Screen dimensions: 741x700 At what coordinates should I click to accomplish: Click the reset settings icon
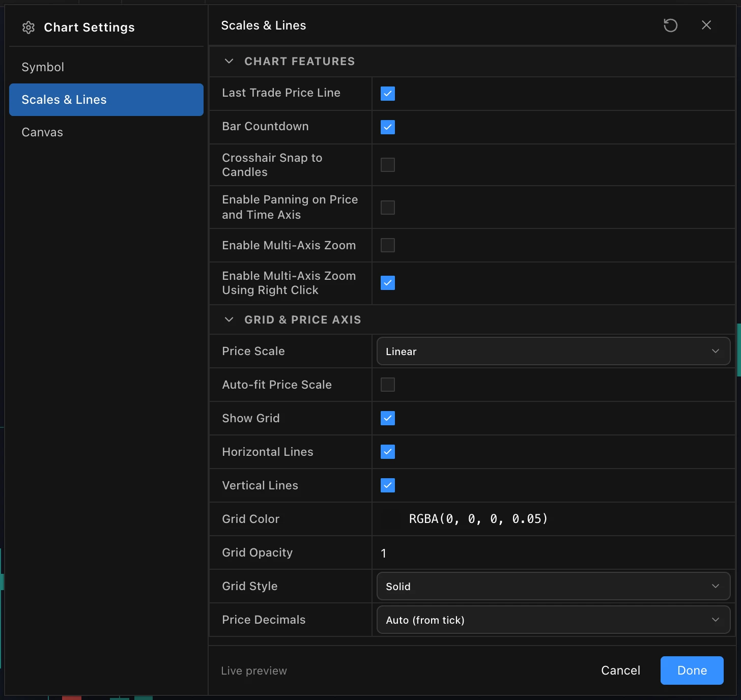click(x=670, y=25)
